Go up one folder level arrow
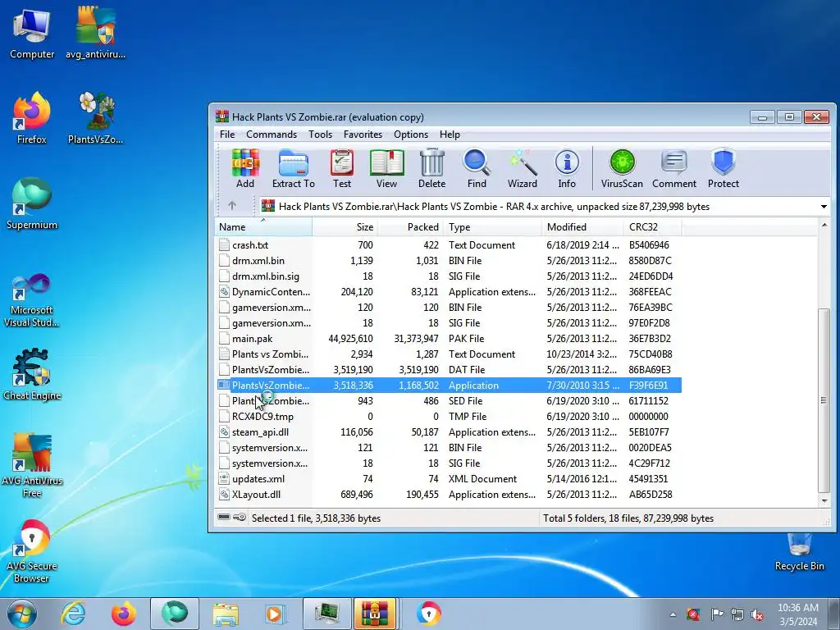 point(232,206)
